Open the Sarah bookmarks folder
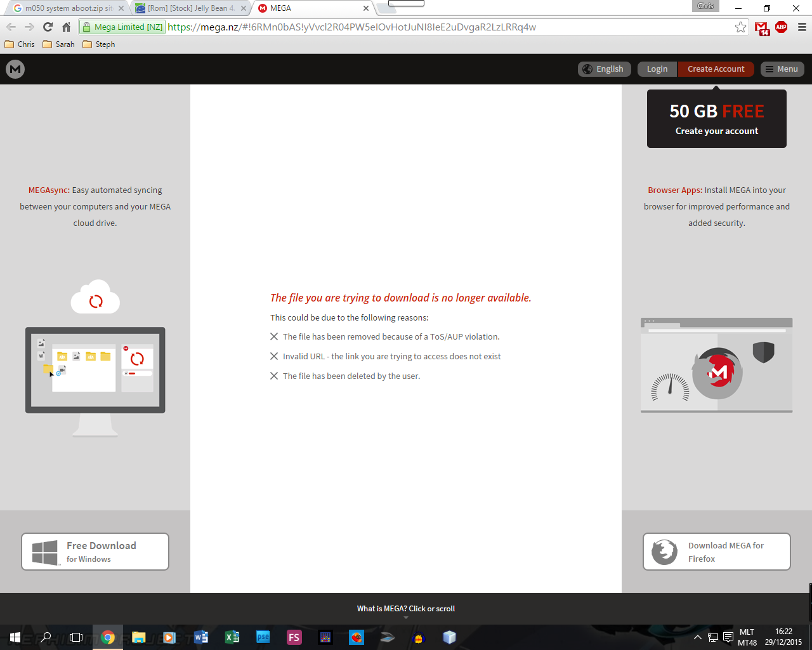812x650 pixels. (x=58, y=44)
